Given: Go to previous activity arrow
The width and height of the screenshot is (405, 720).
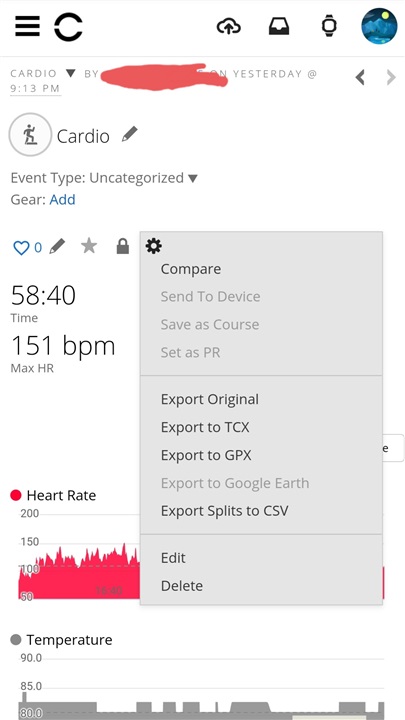Looking at the screenshot, I should (360, 77).
